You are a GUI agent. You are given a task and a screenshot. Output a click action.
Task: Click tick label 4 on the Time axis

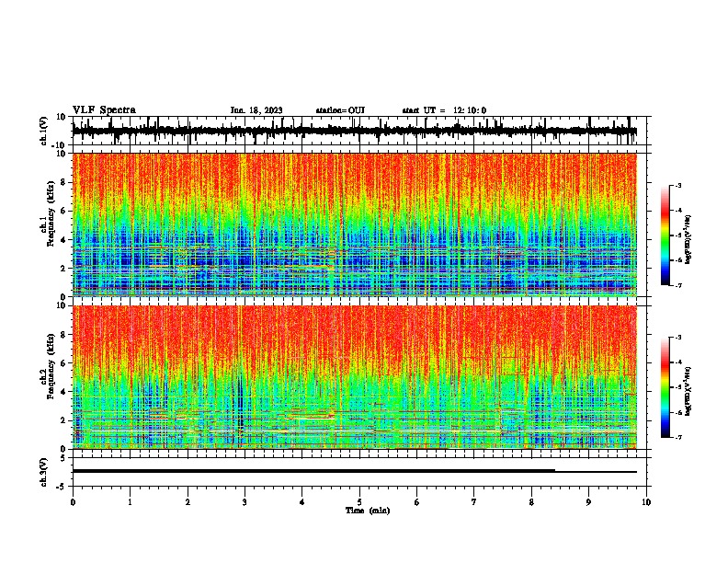click(302, 502)
